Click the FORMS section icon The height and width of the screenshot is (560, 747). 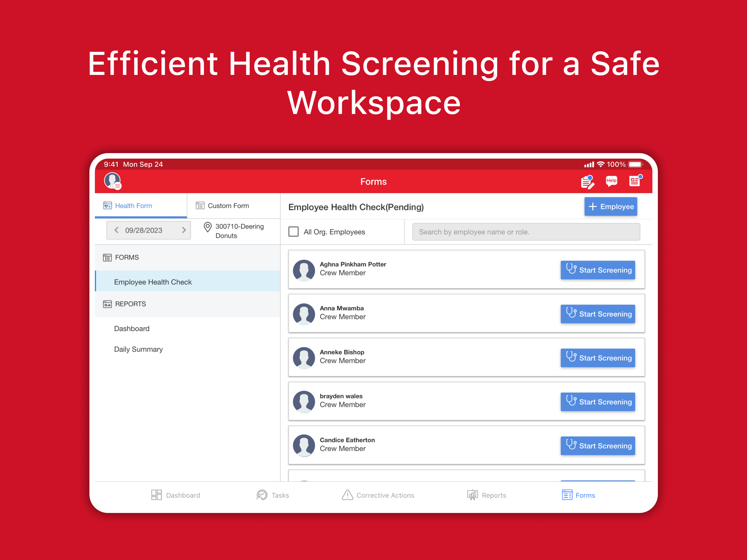point(107,258)
